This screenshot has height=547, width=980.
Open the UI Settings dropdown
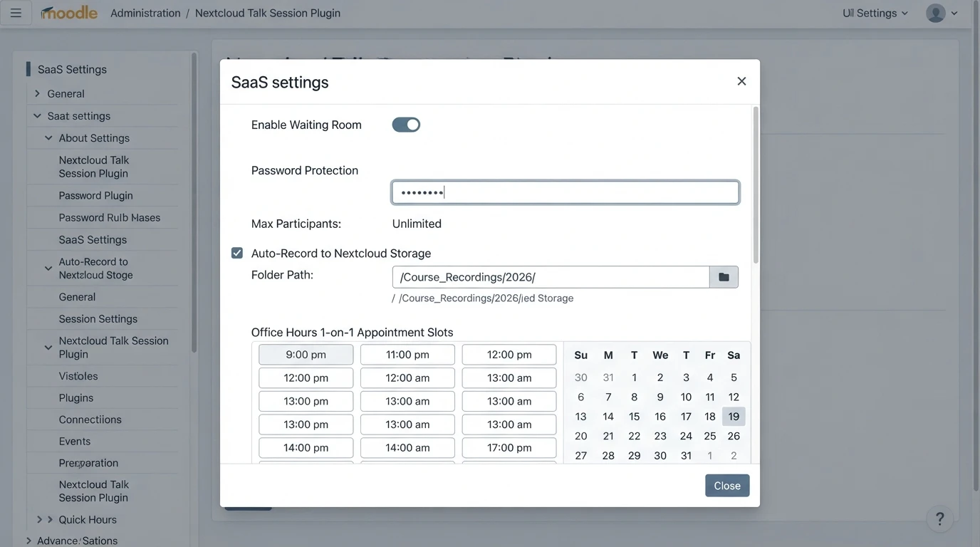point(875,13)
